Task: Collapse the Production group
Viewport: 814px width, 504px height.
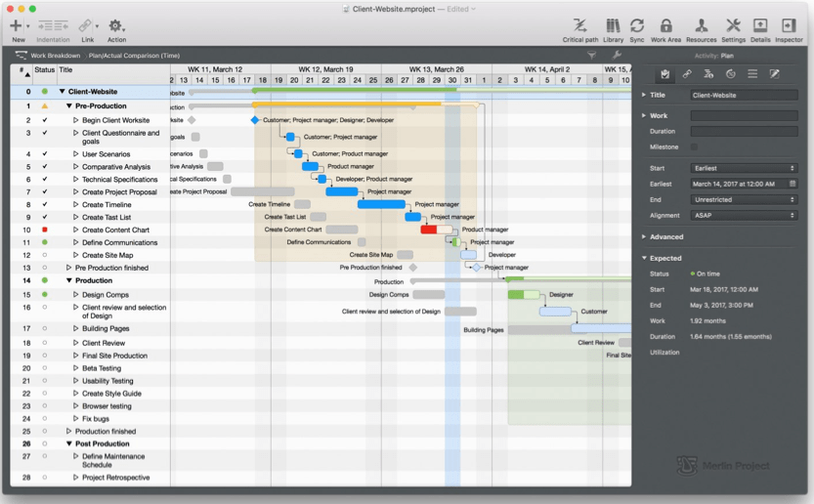Action: (x=69, y=280)
